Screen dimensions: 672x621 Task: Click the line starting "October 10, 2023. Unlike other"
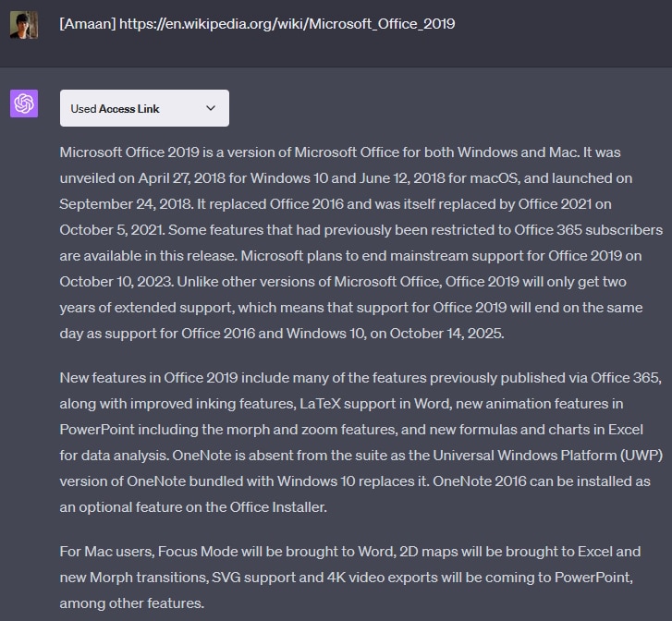point(343,282)
